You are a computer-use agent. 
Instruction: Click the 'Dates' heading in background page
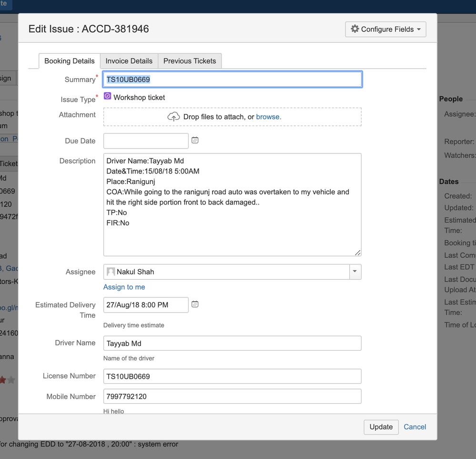pos(449,182)
